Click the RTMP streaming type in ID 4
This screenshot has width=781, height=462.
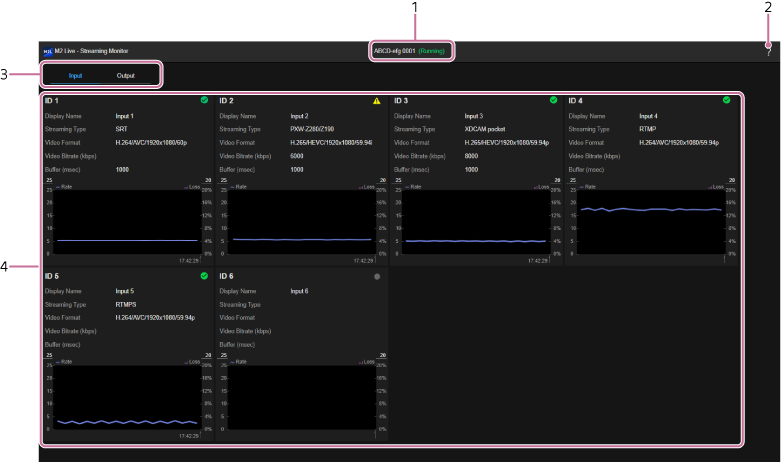pyautogui.click(x=648, y=129)
